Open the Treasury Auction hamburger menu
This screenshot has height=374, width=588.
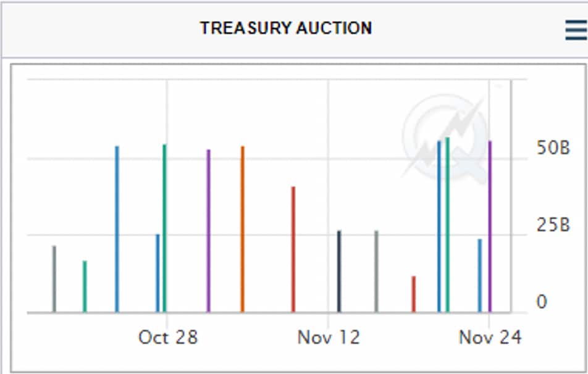click(x=576, y=29)
